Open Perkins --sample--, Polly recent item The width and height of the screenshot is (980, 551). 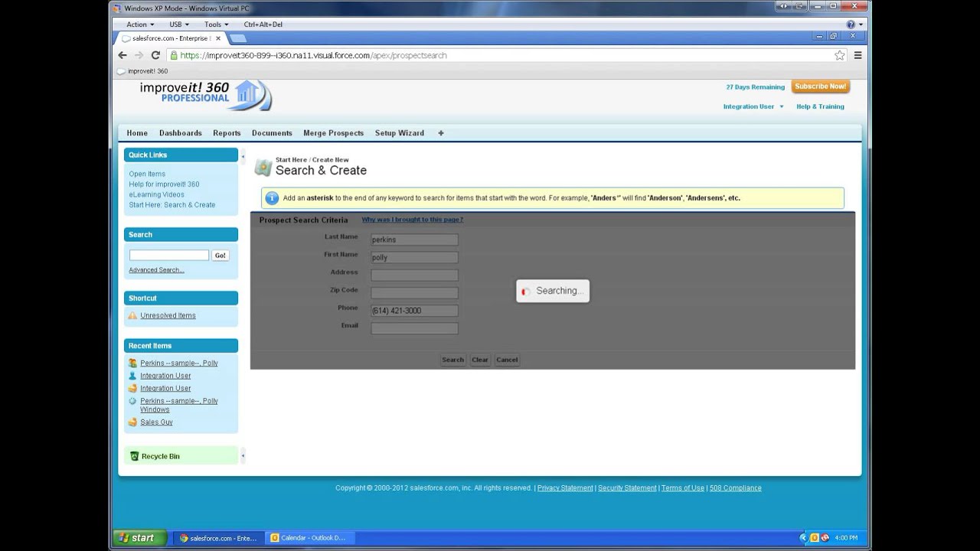click(x=179, y=363)
